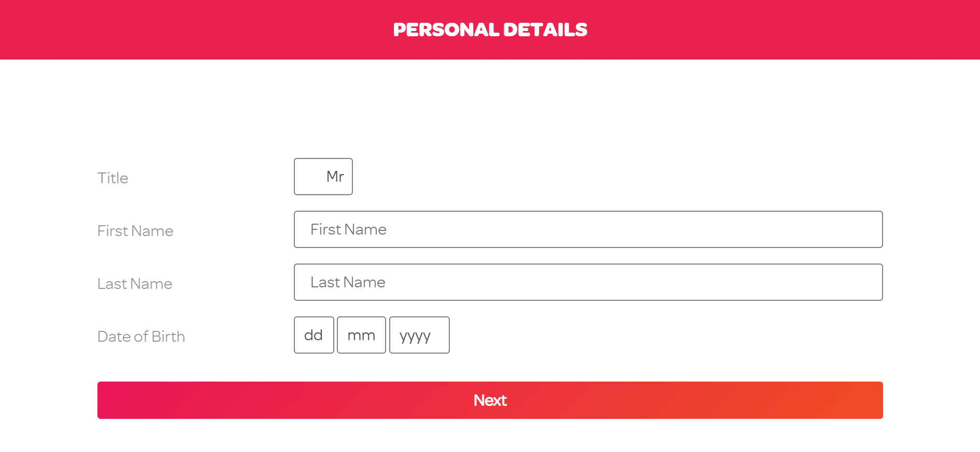Click the First Name input field
The image size is (980, 452).
click(x=588, y=229)
